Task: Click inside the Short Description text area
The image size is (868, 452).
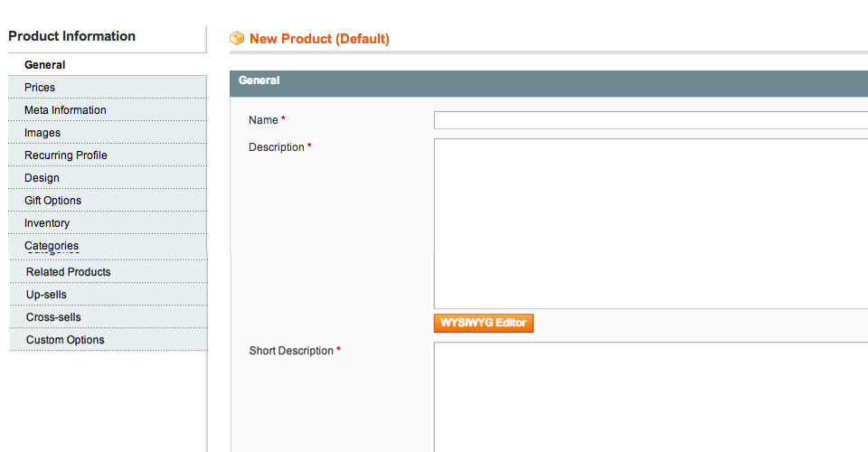Action: click(x=651, y=397)
